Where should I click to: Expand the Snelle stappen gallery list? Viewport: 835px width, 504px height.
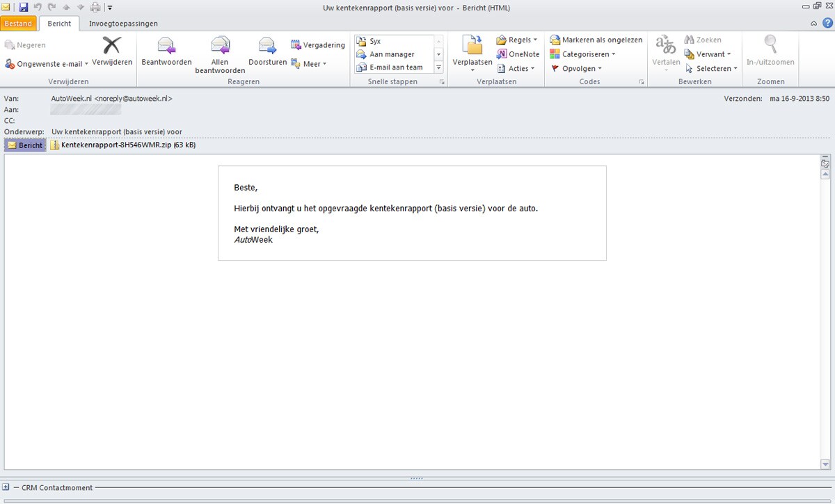[438, 67]
